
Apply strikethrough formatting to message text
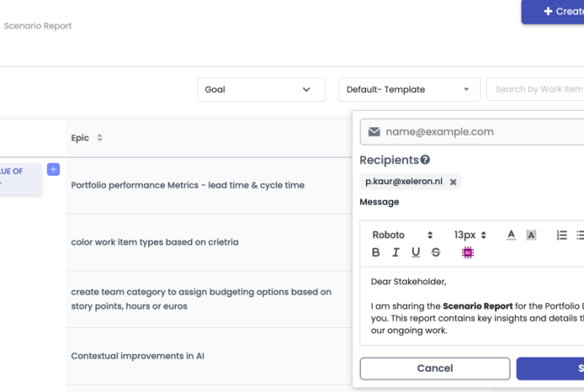click(x=436, y=252)
